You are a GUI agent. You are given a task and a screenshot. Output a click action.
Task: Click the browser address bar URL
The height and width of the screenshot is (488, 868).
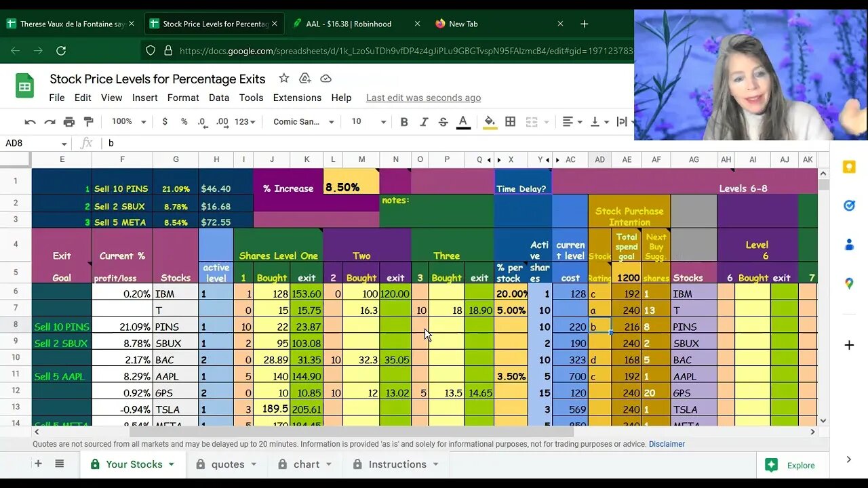pos(406,51)
